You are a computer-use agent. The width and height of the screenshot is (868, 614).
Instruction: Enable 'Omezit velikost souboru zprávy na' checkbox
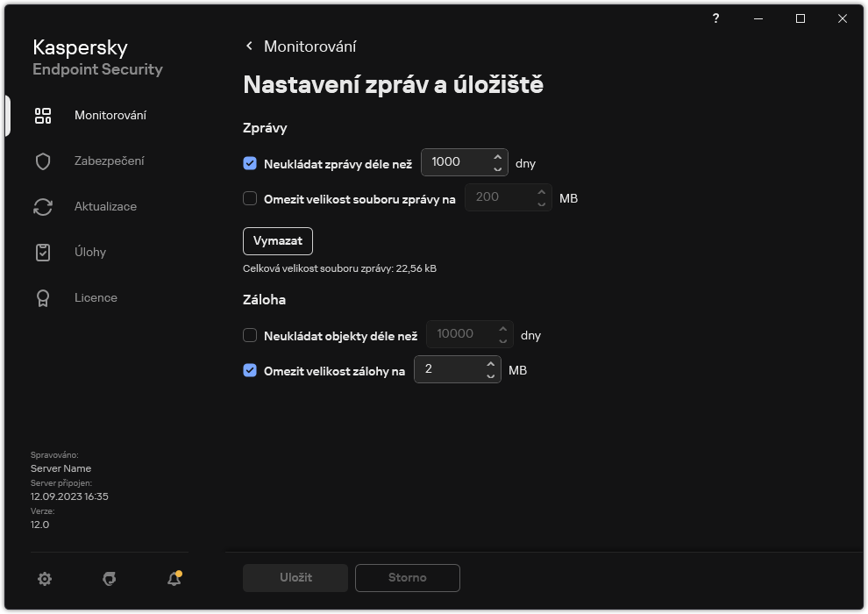click(x=250, y=199)
